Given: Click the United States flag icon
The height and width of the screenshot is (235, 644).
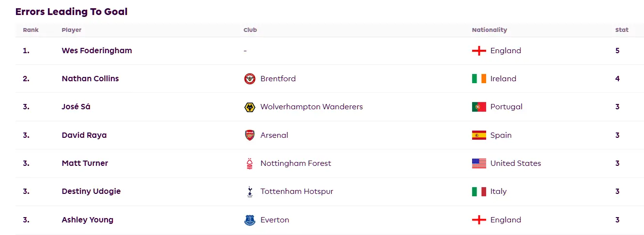Looking at the screenshot, I should tap(479, 163).
